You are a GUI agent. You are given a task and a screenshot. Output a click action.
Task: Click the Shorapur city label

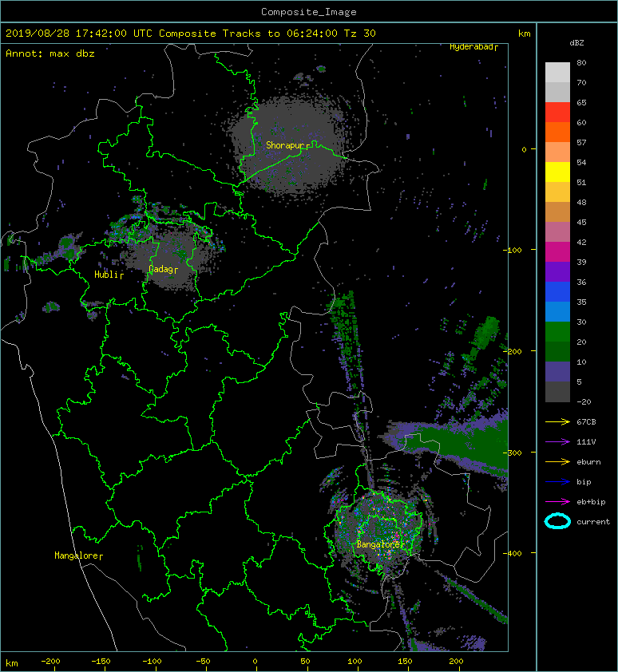[x=285, y=145]
